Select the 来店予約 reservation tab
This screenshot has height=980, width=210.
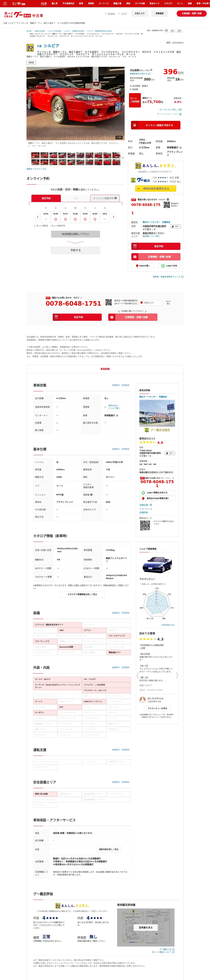click(46, 198)
